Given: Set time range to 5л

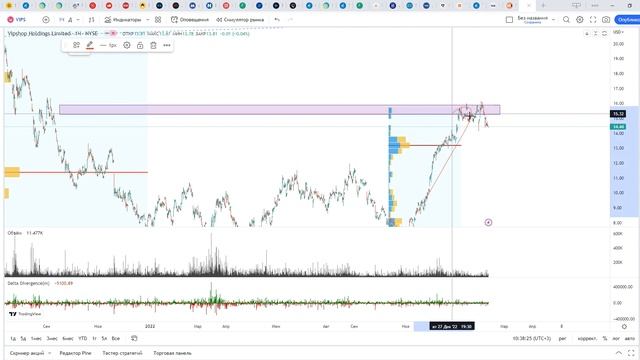Looking at the screenshot, I should (104, 338).
